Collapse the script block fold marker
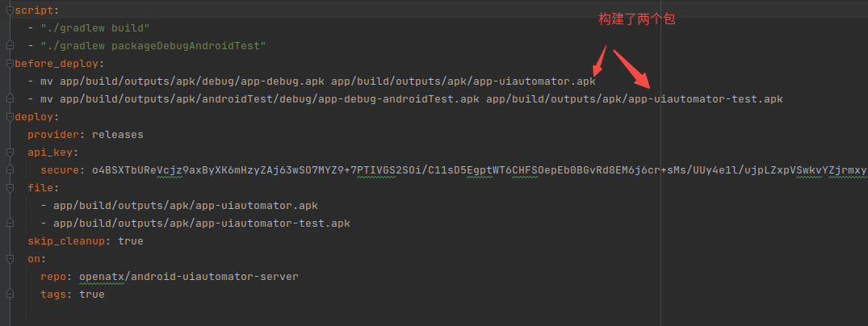Image resolution: width=868 pixels, height=326 pixels. tap(10, 10)
